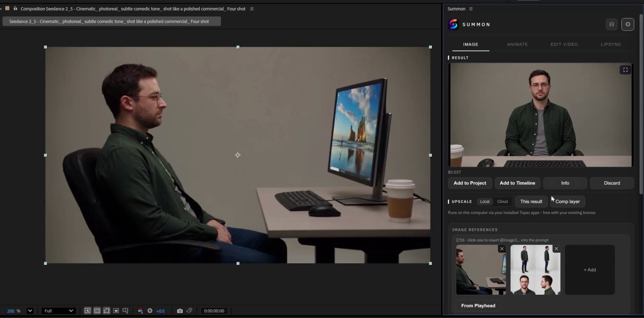Reset exposure in viewer
The height and width of the screenshot is (318, 644).
pyautogui.click(x=150, y=311)
